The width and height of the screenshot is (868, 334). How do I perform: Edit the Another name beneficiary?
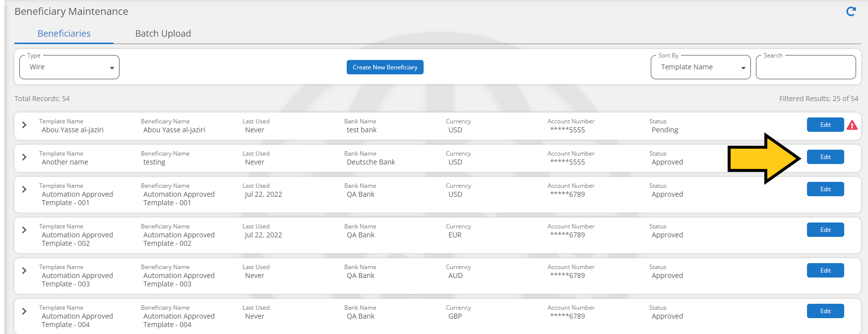pyautogui.click(x=825, y=157)
